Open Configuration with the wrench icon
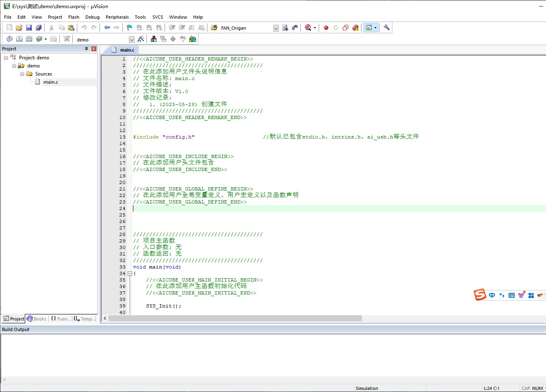 [387, 28]
